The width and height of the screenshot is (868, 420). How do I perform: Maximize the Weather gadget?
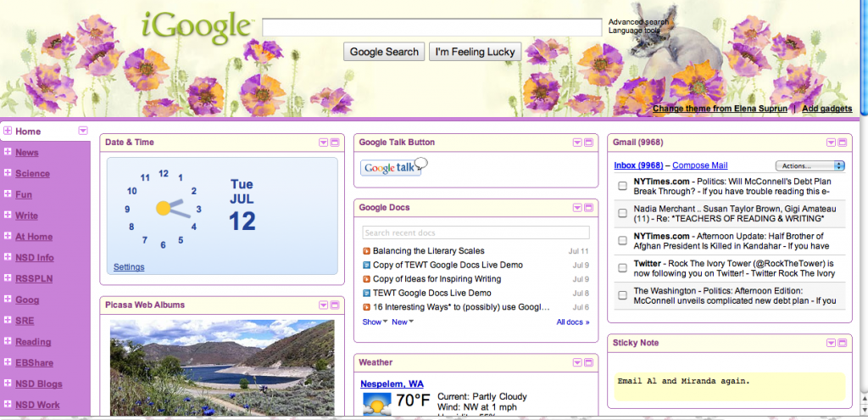click(x=588, y=362)
